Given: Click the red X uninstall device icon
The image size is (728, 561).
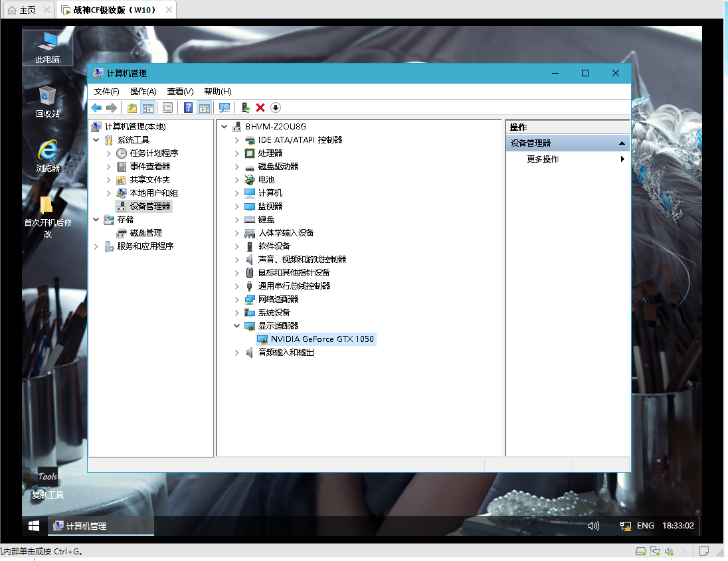Looking at the screenshot, I should [260, 108].
